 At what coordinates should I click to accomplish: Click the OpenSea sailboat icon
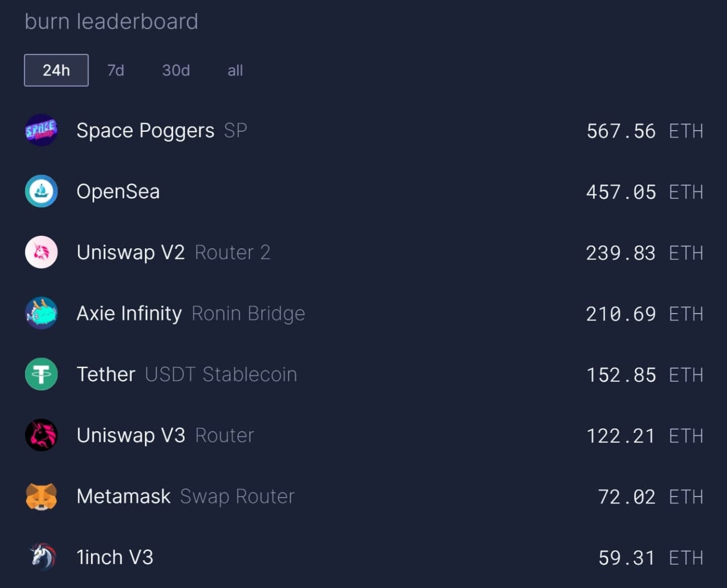click(x=41, y=191)
